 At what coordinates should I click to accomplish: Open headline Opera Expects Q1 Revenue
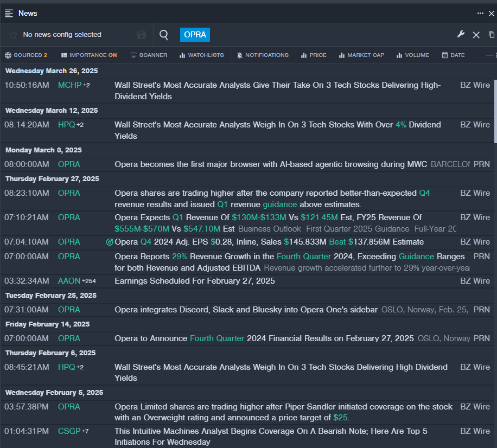click(x=268, y=223)
